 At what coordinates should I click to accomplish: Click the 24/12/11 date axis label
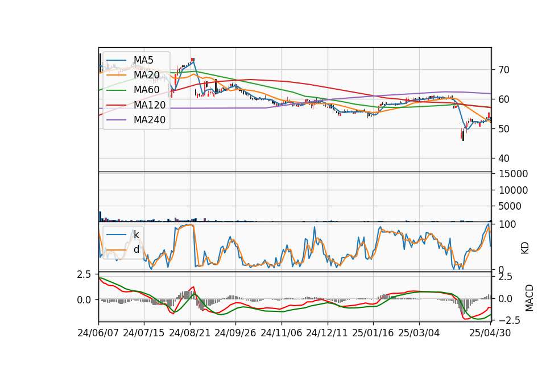click(327, 333)
